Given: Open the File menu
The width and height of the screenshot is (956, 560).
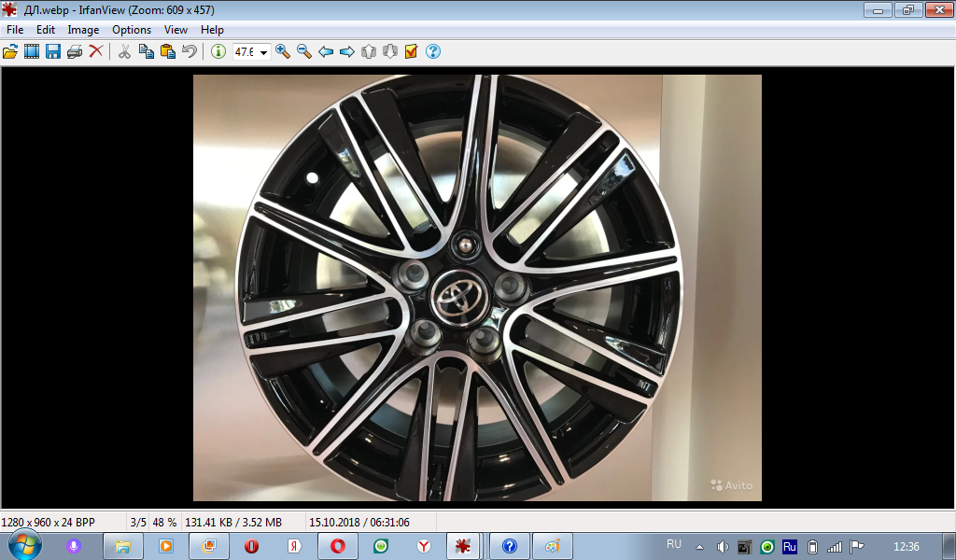Looking at the screenshot, I should point(15,30).
